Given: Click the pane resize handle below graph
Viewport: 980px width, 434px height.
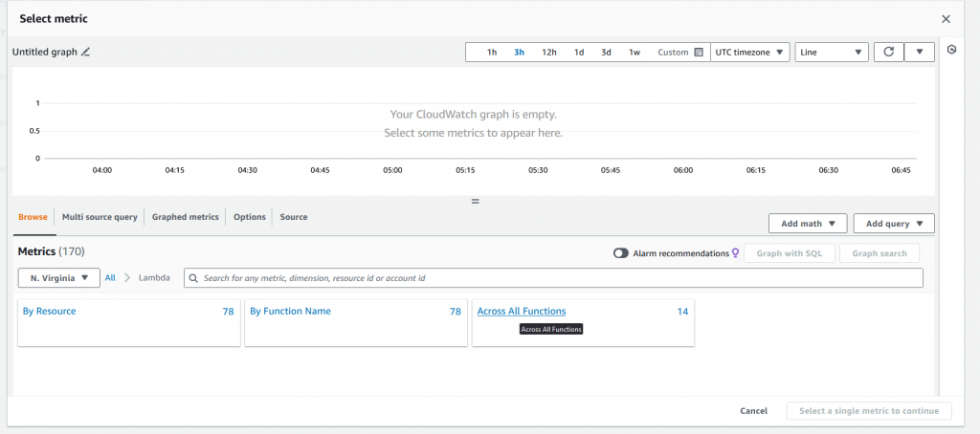Looking at the screenshot, I should click(475, 202).
